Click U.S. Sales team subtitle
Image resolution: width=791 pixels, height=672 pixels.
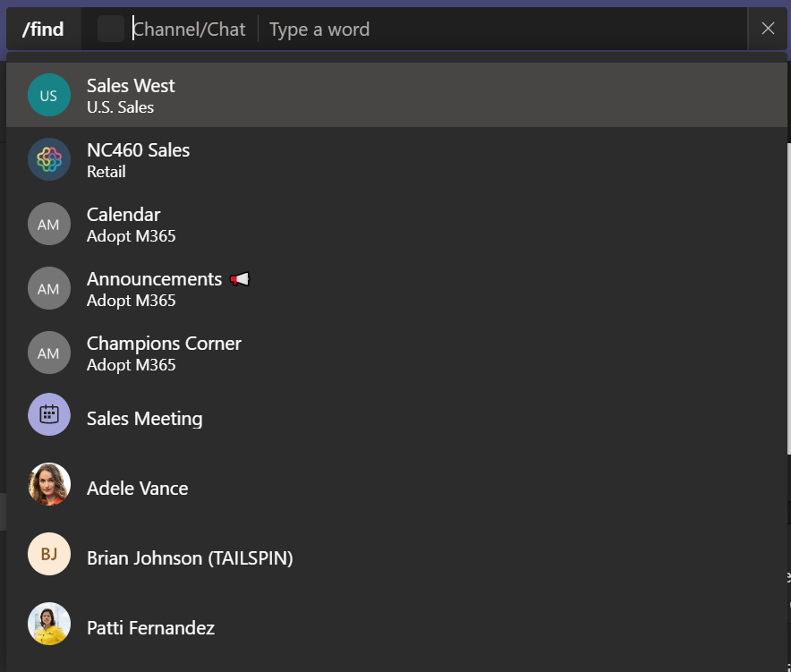[120, 107]
